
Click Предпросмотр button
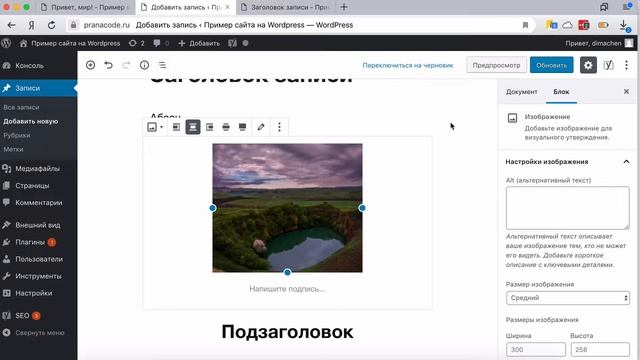pos(496,65)
